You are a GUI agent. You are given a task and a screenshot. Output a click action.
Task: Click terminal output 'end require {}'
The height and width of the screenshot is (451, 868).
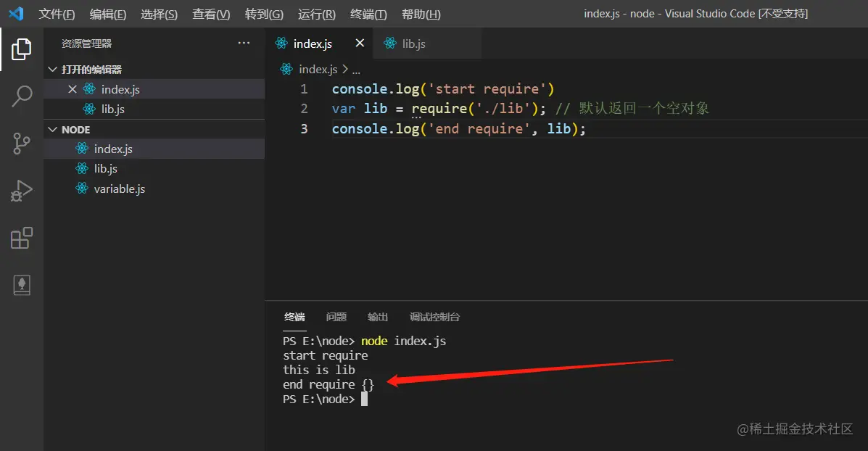pos(328,384)
